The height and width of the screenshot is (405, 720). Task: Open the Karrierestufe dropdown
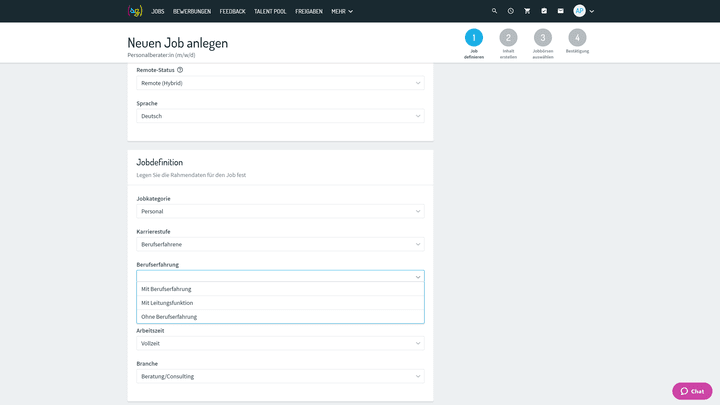tap(280, 244)
